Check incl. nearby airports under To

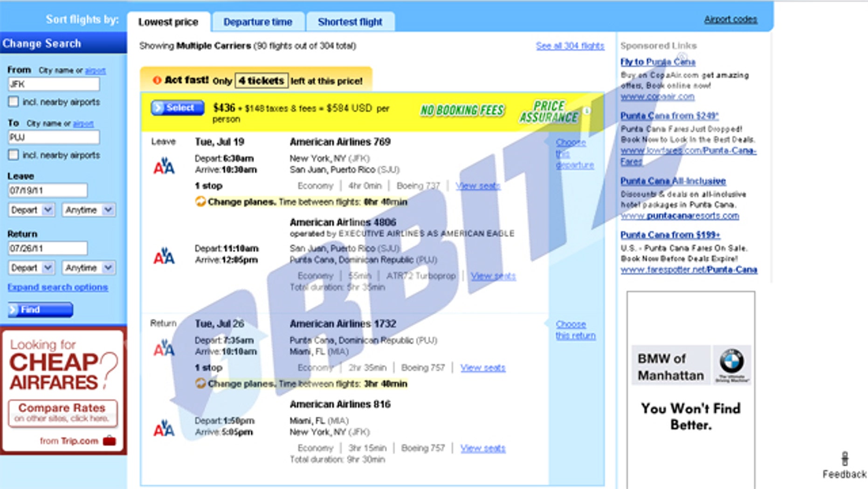14,155
